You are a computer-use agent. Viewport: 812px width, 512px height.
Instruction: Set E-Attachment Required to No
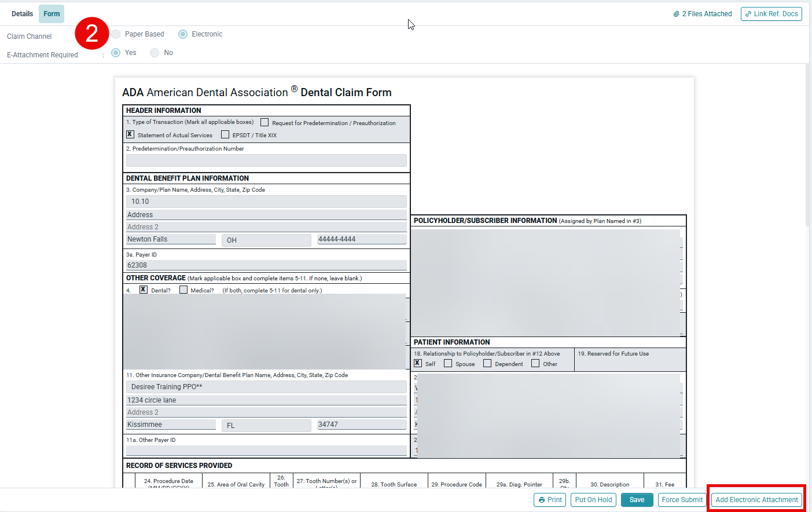tap(155, 53)
